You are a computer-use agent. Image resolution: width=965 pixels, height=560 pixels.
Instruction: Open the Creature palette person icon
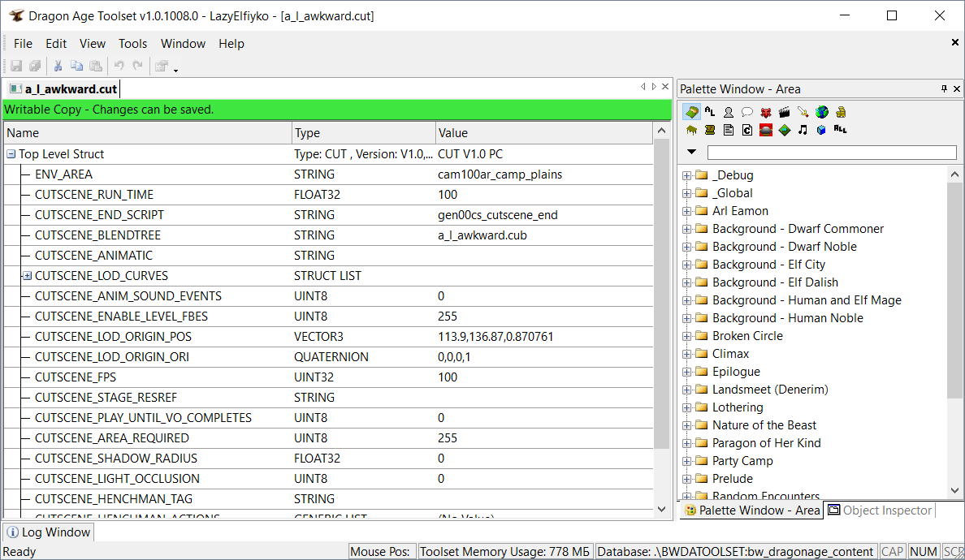pyautogui.click(x=729, y=112)
